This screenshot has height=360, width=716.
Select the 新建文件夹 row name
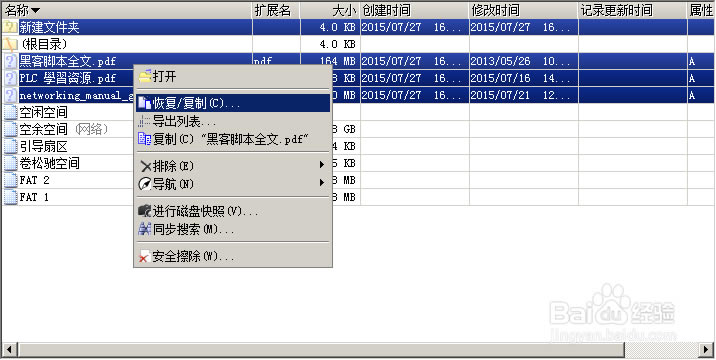(x=49, y=27)
